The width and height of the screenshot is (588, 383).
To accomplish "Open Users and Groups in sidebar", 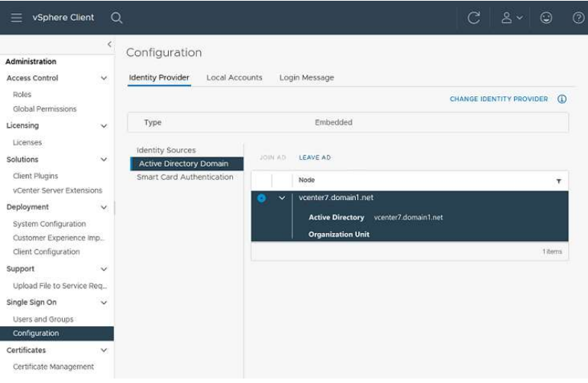I will 44,320.
